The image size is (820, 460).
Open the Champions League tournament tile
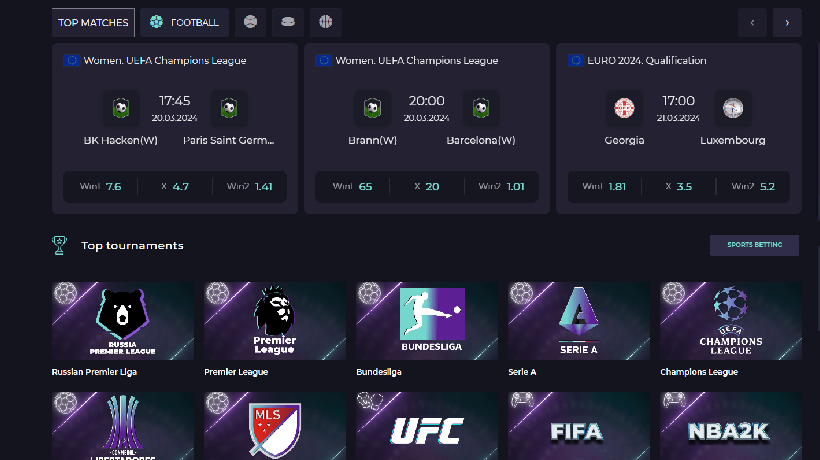tap(731, 321)
